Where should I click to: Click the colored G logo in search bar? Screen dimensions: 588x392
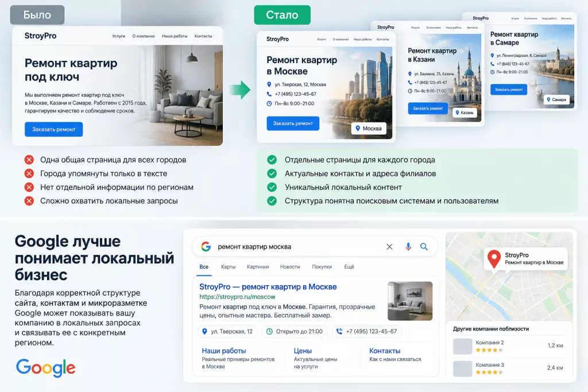(x=206, y=247)
